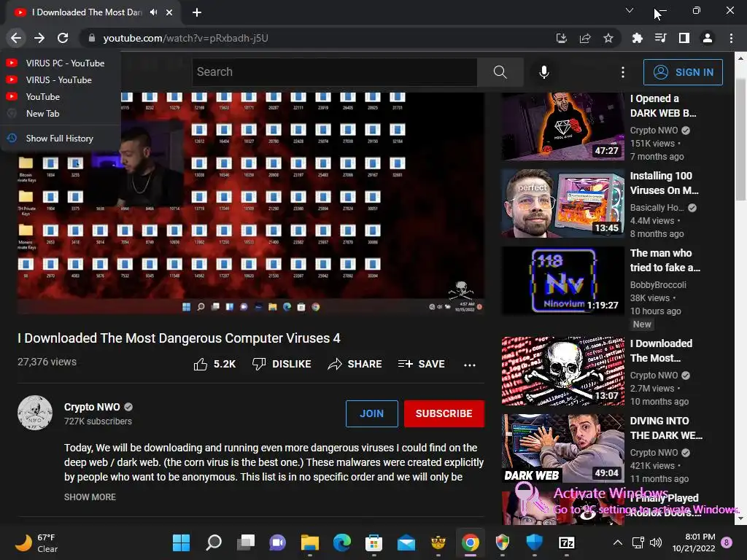Click the JOIN button
747x560 pixels.
[x=371, y=413]
